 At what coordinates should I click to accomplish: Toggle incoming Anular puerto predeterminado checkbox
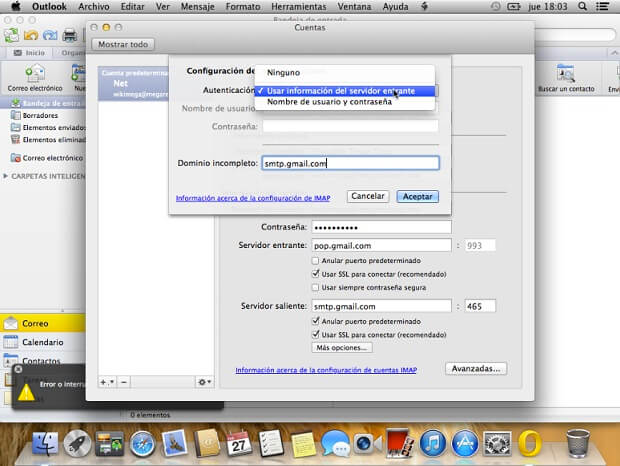click(315, 261)
